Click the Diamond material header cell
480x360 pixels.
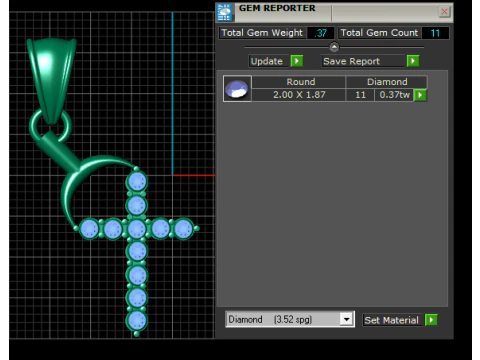point(387,82)
